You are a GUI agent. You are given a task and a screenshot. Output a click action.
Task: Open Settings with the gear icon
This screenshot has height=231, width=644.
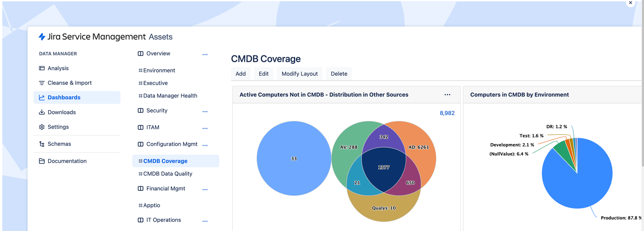tap(58, 127)
